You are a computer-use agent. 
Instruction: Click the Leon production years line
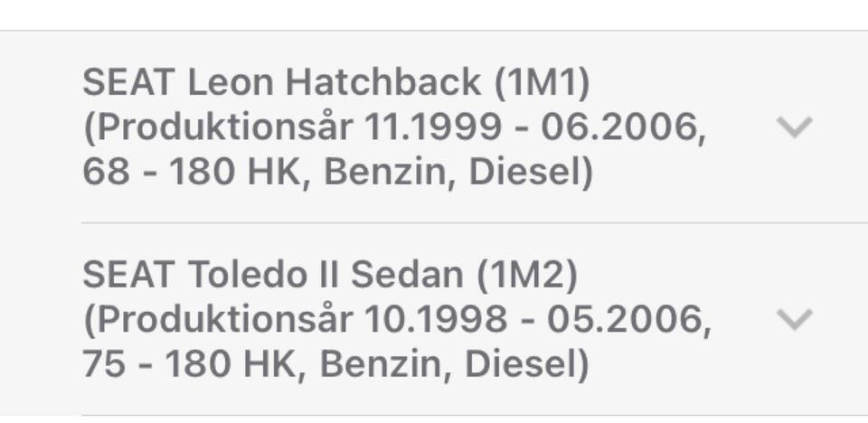[394, 127]
